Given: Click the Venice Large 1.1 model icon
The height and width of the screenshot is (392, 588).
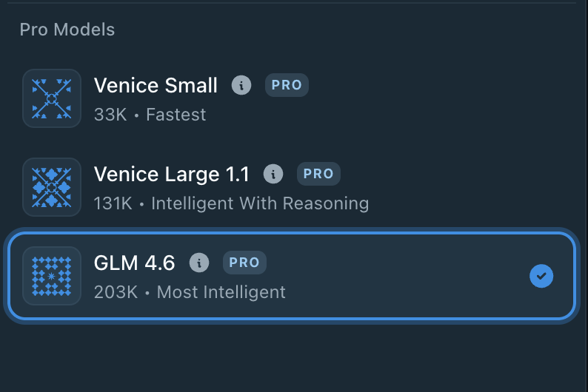Looking at the screenshot, I should [52, 187].
